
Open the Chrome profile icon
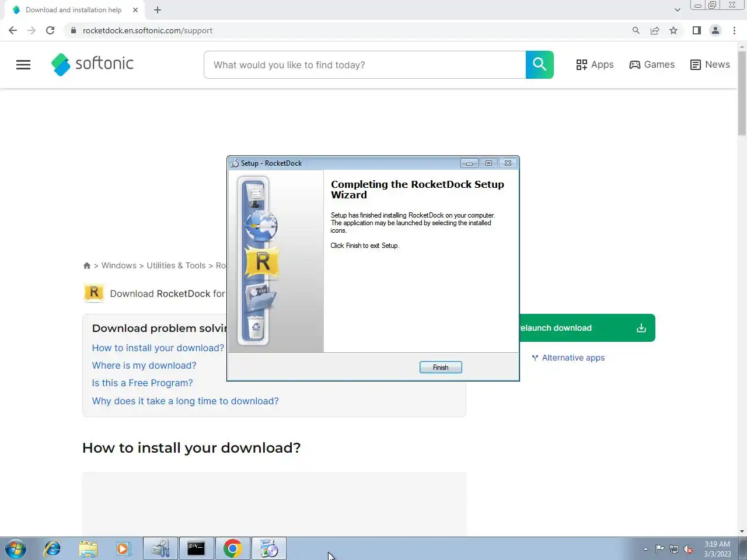click(x=715, y=30)
